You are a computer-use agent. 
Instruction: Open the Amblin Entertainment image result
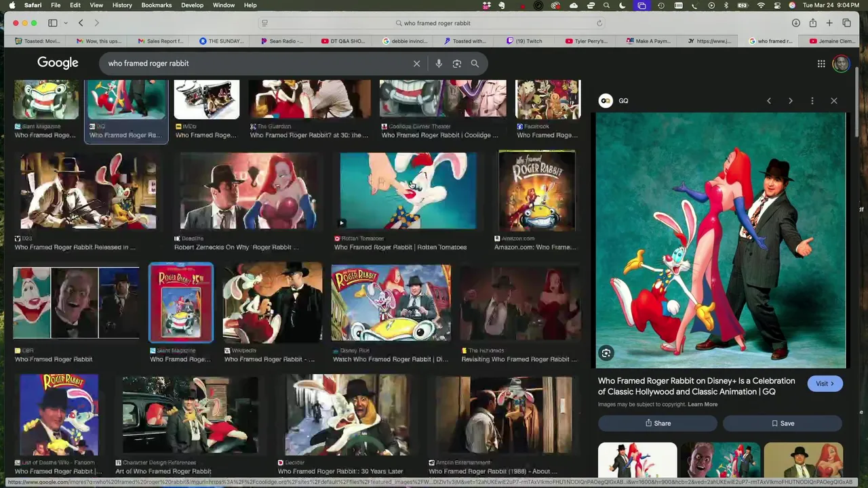[x=503, y=415]
